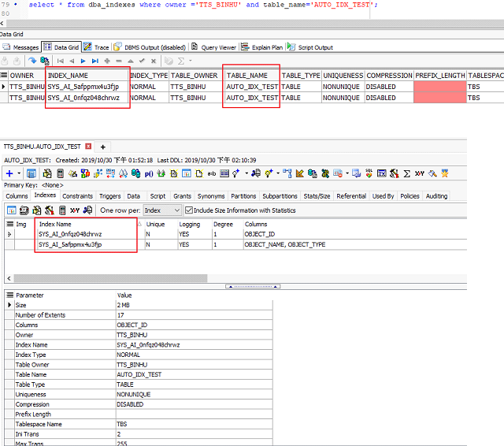Open dropdown arrow next to sigma icon
The width and height of the screenshot is (504, 446).
coord(191,61)
